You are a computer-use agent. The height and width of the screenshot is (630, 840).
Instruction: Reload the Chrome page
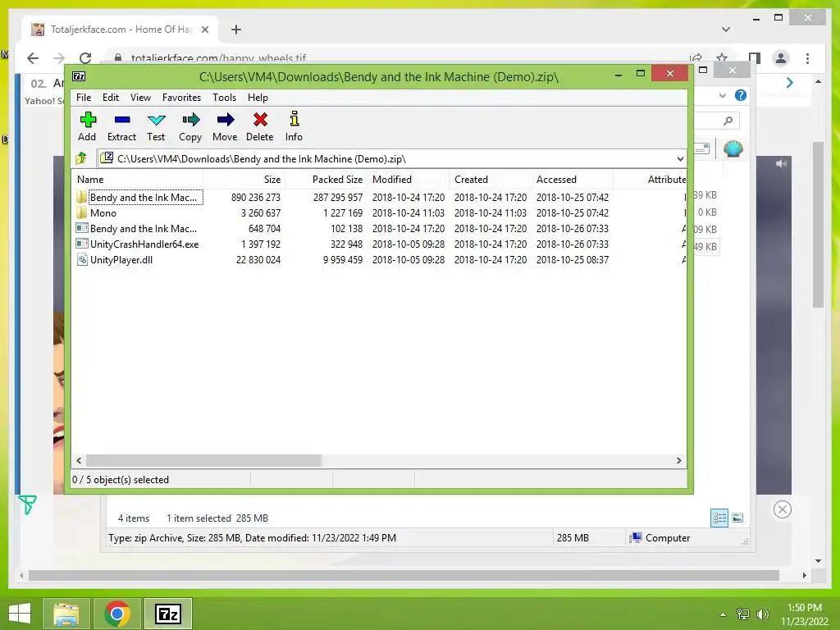coord(85,58)
